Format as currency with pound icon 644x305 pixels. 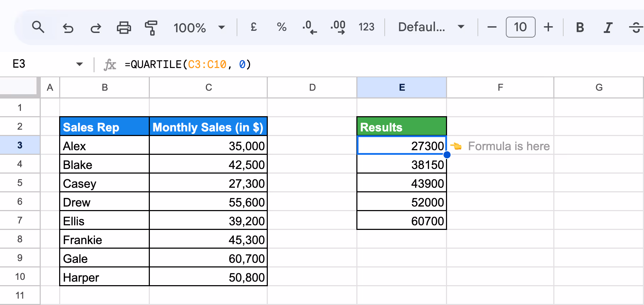pyautogui.click(x=254, y=27)
